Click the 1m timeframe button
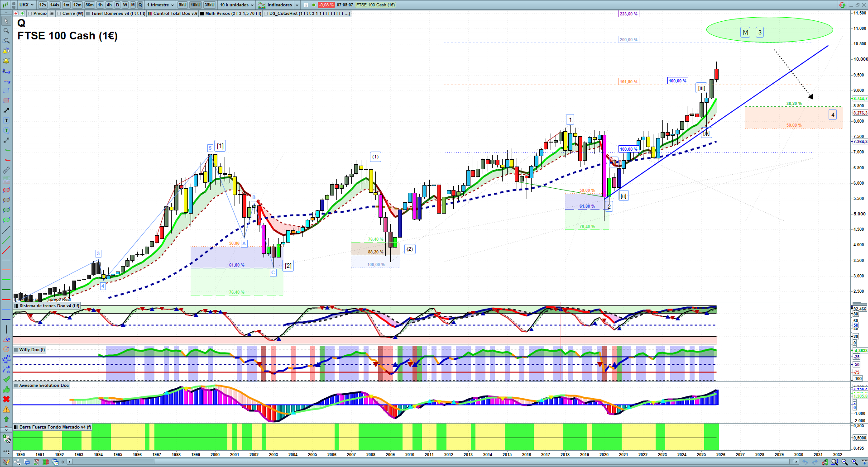 tap(67, 5)
